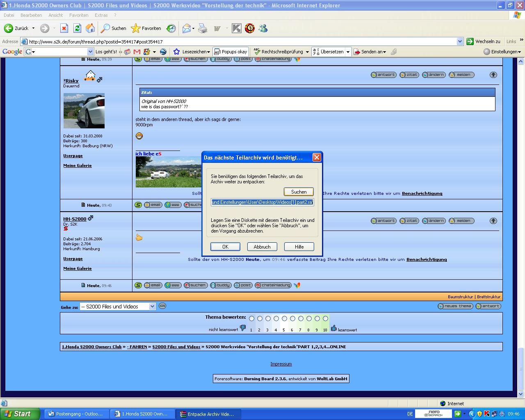Click the browser History icon
Screen dimensions: 525x420
(x=171, y=28)
